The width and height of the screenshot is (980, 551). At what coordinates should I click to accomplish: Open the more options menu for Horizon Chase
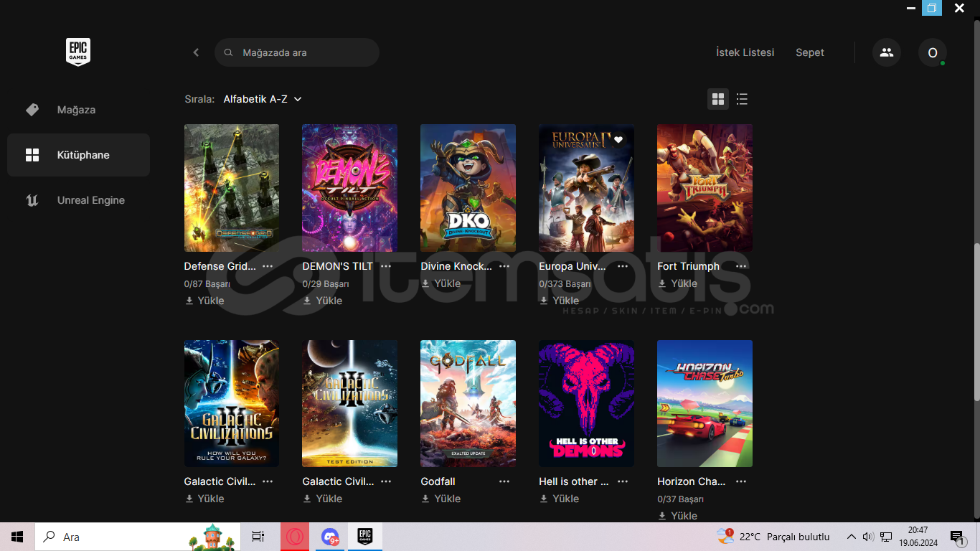(741, 481)
